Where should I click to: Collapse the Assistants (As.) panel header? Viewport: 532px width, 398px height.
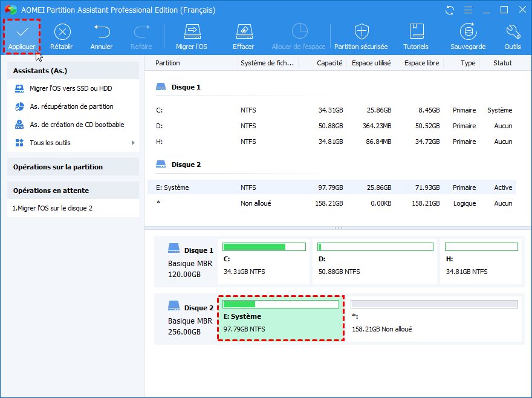(x=40, y=71)
